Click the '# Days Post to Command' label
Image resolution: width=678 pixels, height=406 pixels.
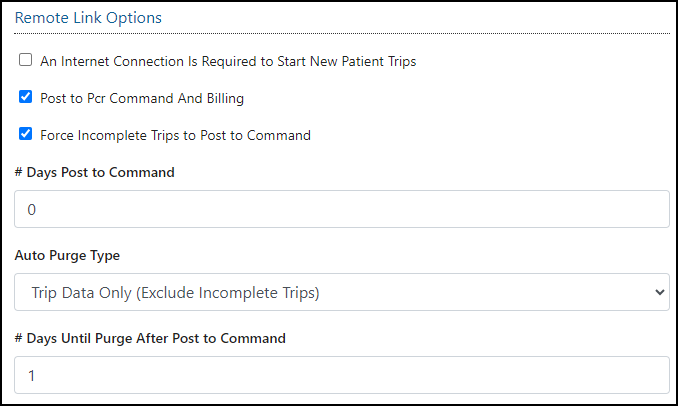coord(95,172)
